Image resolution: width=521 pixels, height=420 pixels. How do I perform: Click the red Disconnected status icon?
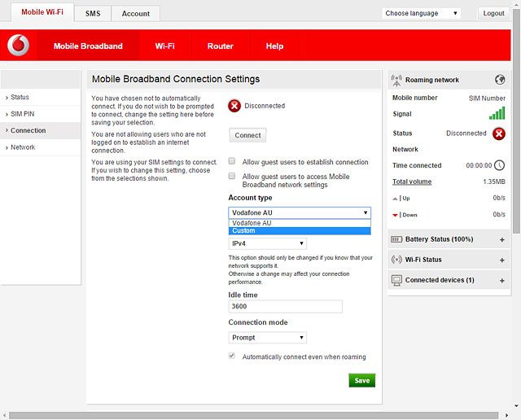click(x=234, y=106)
